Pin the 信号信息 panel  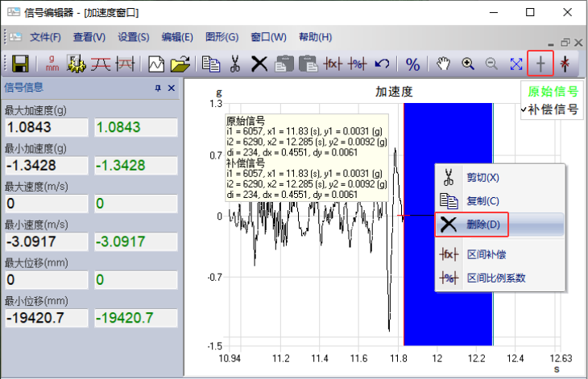point(158,89)
